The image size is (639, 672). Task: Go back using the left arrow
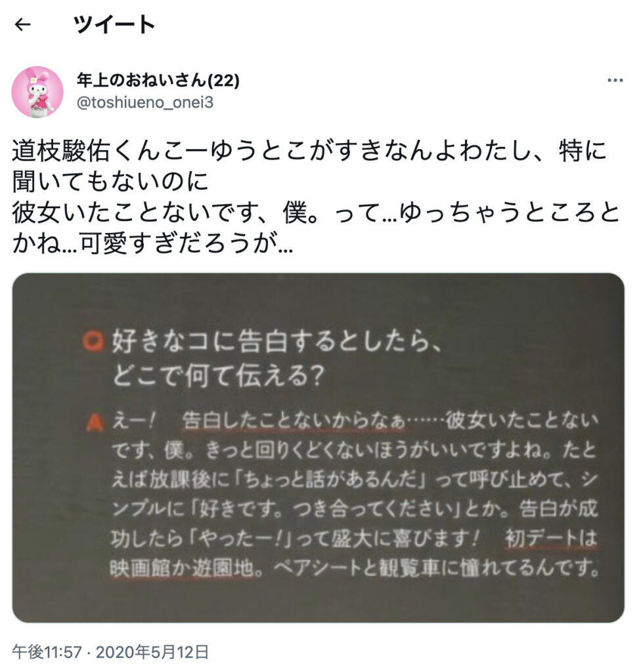22,25
